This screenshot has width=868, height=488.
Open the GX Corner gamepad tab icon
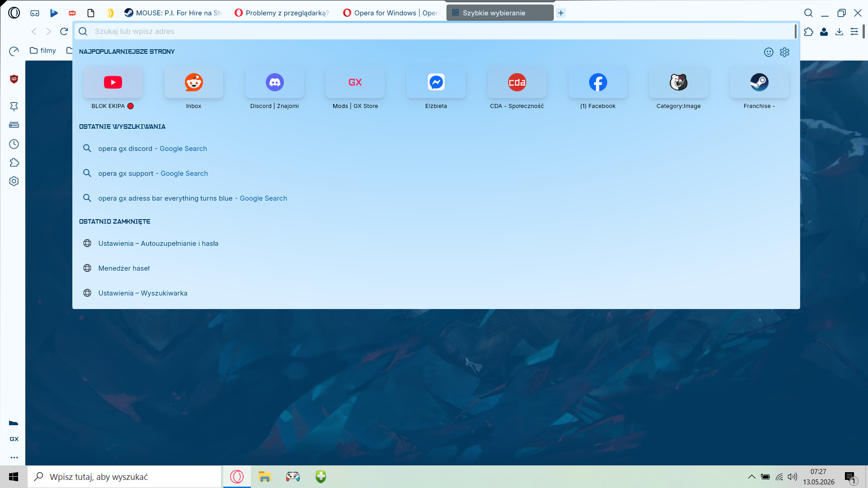pyautogui.click(x=35, y=13)
